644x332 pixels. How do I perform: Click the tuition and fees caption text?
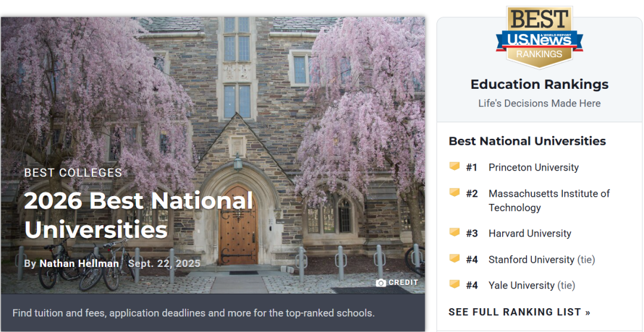click(193, 313)
